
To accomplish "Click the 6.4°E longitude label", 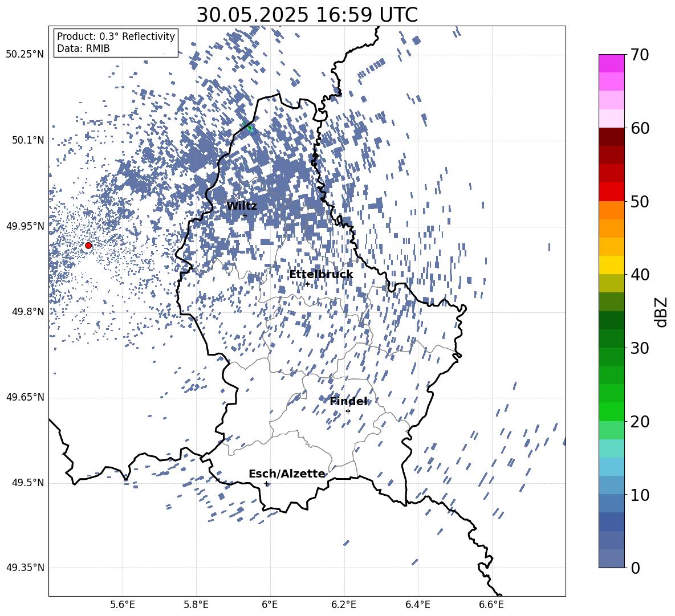I will pos(417,605).
